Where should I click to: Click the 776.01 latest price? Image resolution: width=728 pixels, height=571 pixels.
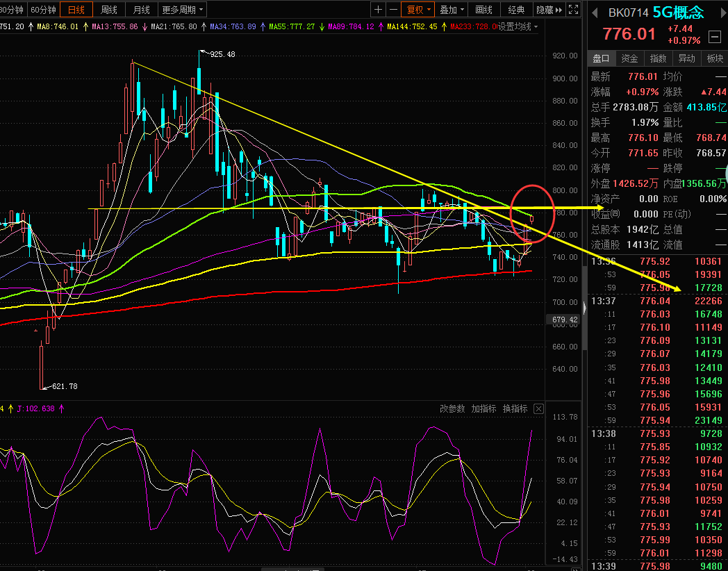[x=629, y=34]
